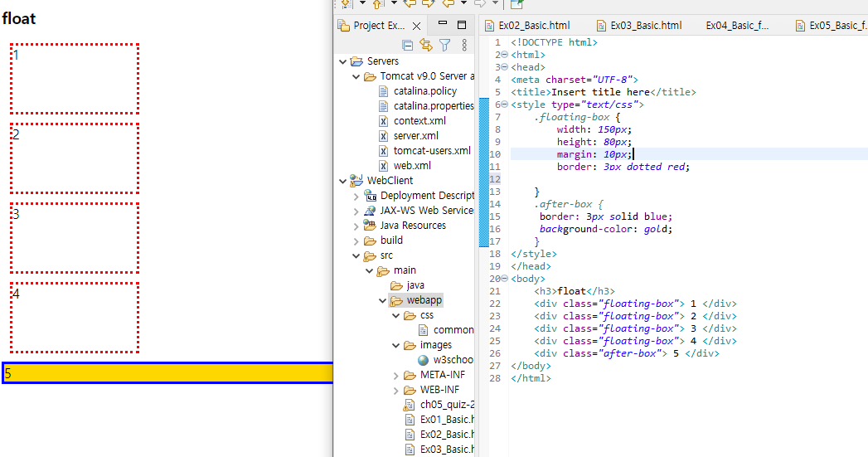868x457 pixels.
Task: Switch to the Ex03_Basic.html editor tab
Action: pyautogui.click(x=639, y=26)
